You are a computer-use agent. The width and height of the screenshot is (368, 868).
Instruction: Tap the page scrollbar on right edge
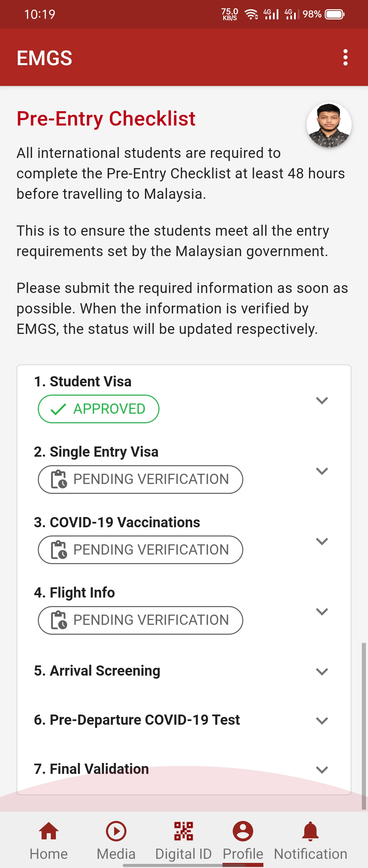(364, 726)
